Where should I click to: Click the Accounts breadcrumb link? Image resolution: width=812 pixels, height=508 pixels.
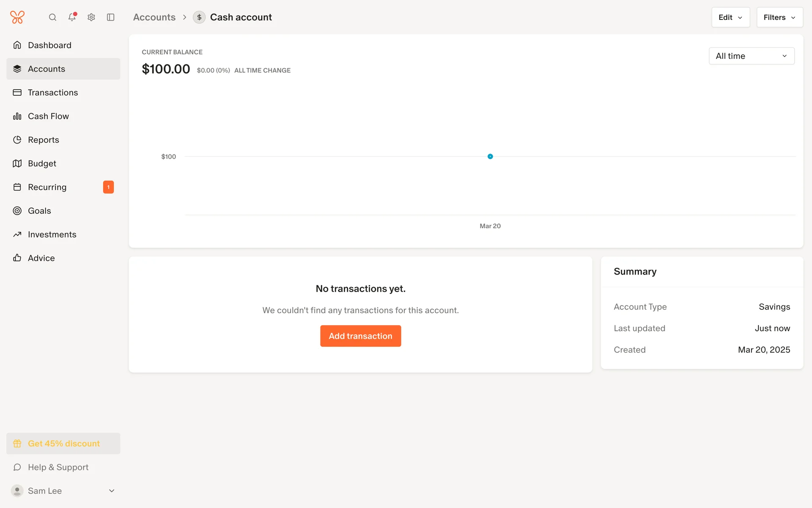pos(154,17)
